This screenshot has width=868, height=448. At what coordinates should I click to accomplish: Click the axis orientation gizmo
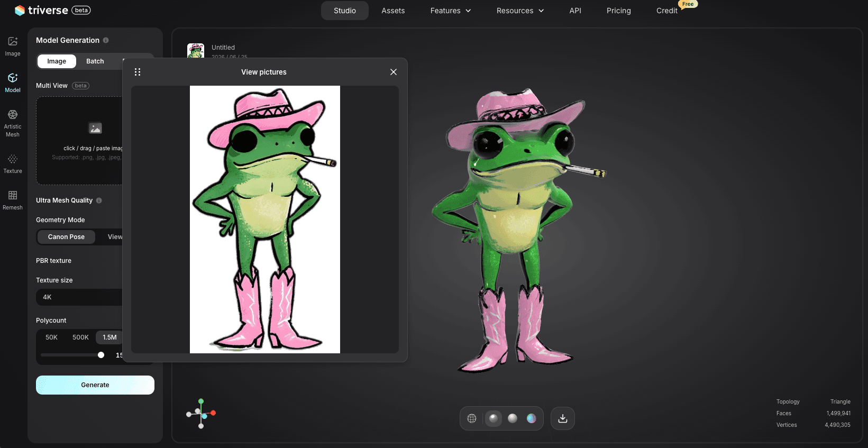click(x=201, y=414)
